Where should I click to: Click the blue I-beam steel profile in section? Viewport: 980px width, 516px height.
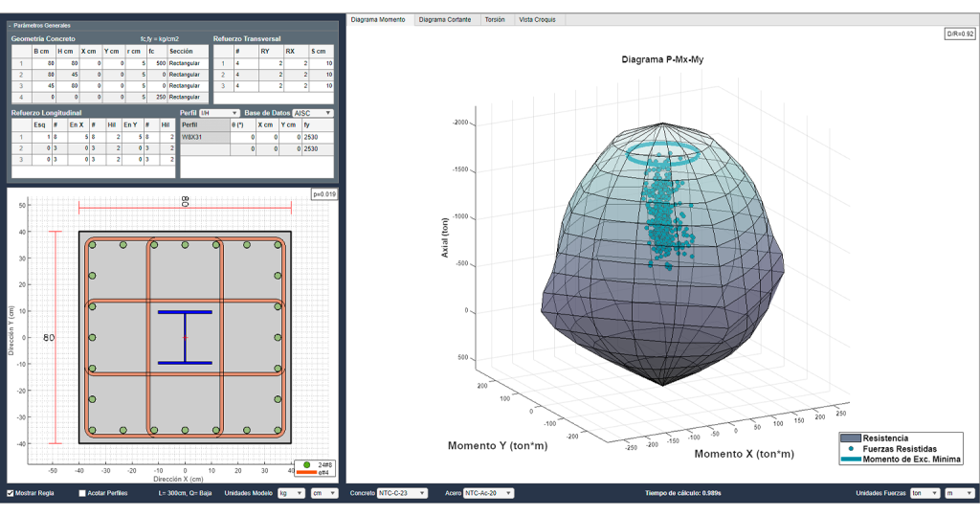click(x=185, y=337)
